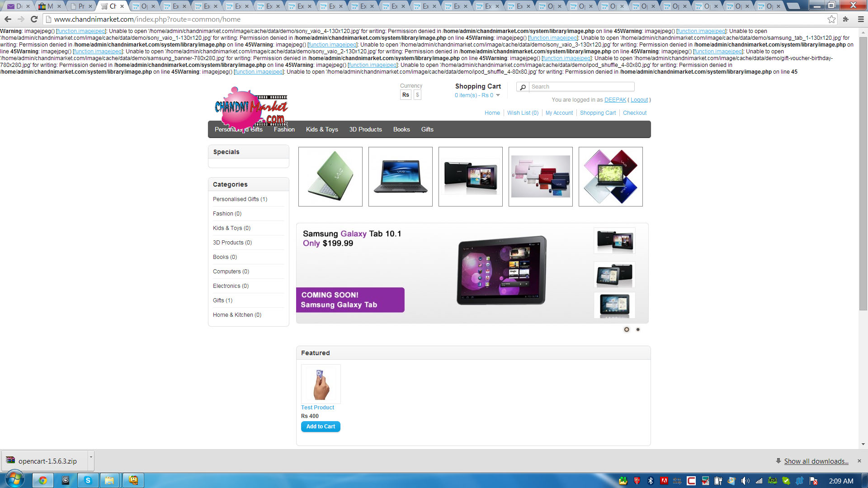
Task: Select first slideshow bullet dot
Action: (x=627, y=329)
